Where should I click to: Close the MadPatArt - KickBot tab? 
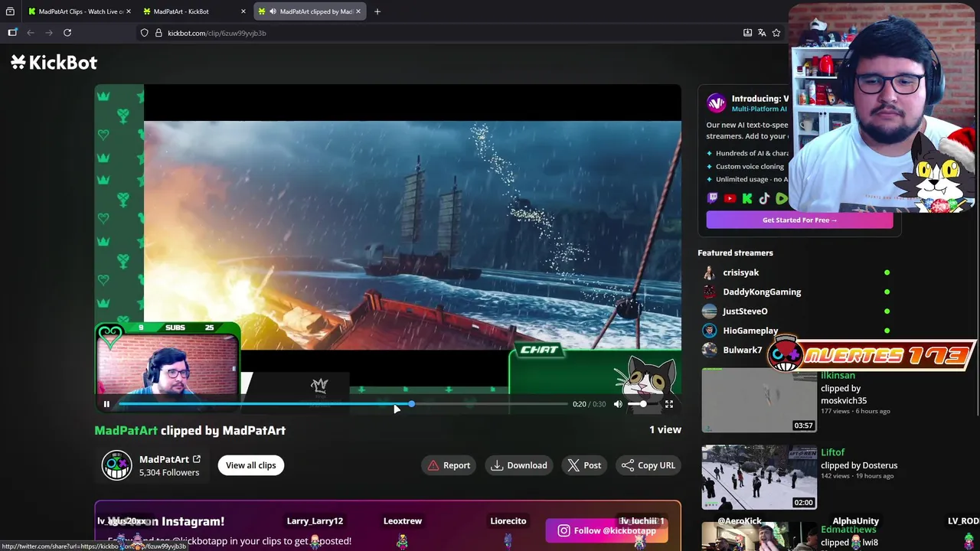[243, 11]
